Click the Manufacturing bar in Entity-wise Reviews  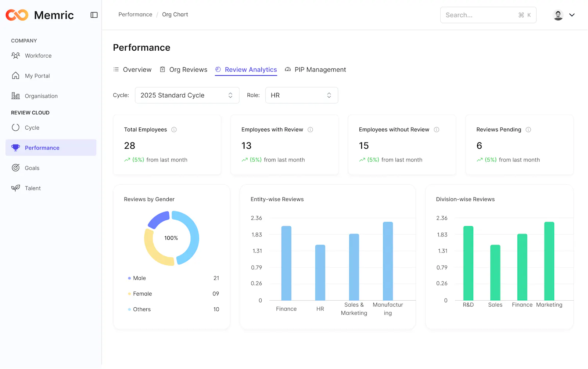pos(388,261)
